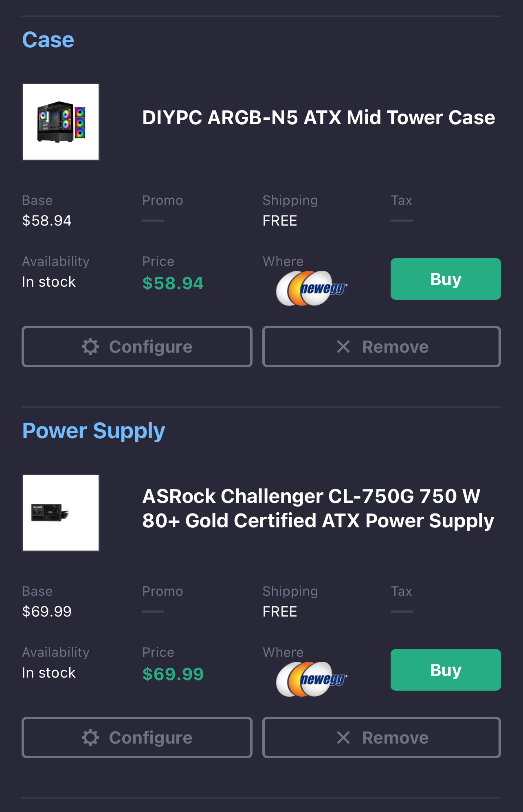Click the case price $58.94 in green
Screen dimensions: 523x812
tap(173, 283)
